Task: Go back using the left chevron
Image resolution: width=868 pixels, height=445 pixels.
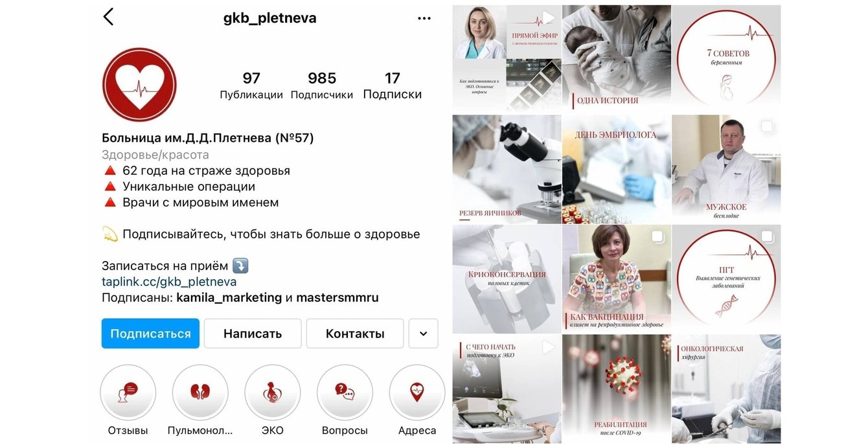Action: pos(108,17)
